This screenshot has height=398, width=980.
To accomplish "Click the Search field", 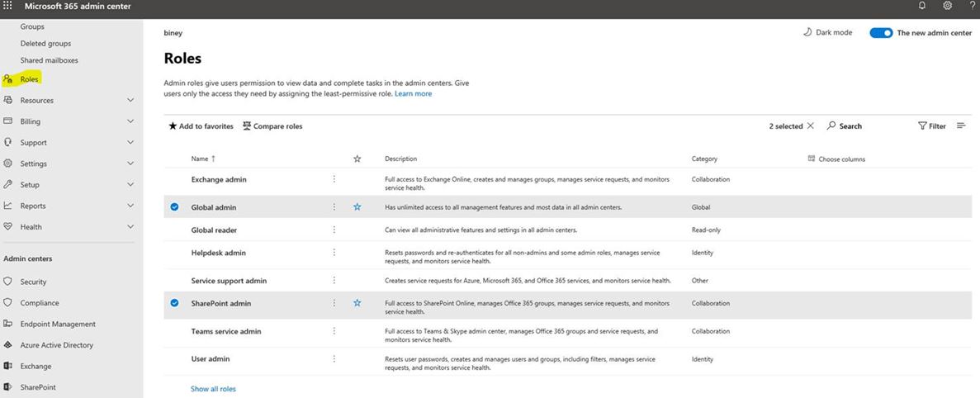I will 845,126.
